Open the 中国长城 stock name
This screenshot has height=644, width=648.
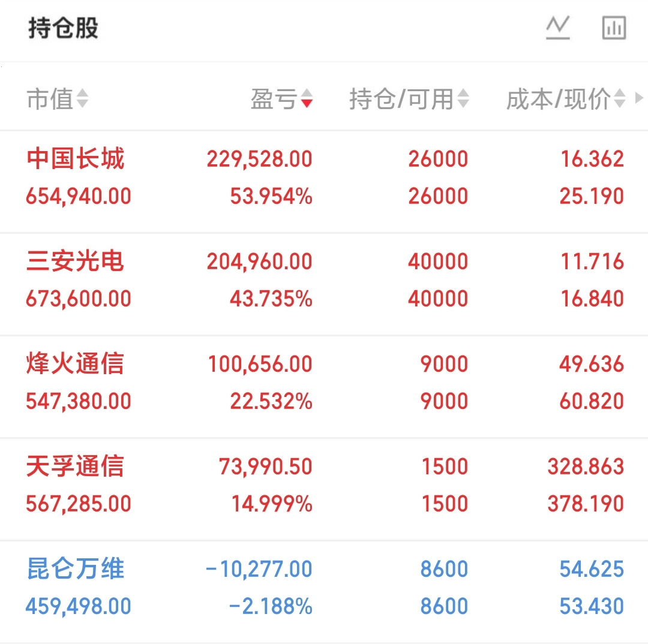coord(75,159)
